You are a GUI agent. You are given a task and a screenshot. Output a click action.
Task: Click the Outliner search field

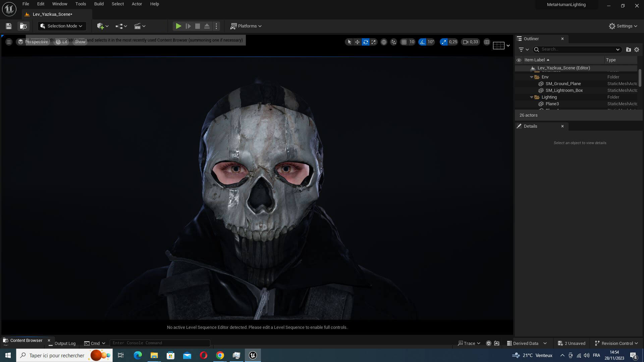[577, 50]
